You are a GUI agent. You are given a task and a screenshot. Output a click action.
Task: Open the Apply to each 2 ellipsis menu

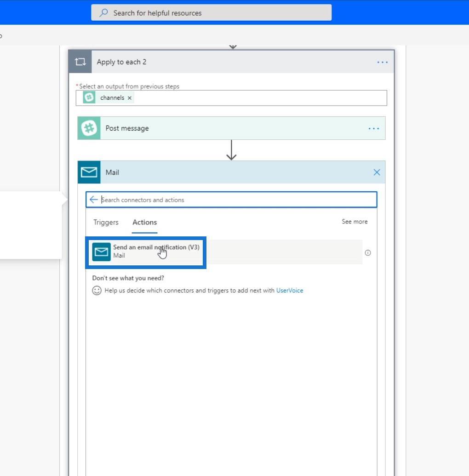(382, 62)
